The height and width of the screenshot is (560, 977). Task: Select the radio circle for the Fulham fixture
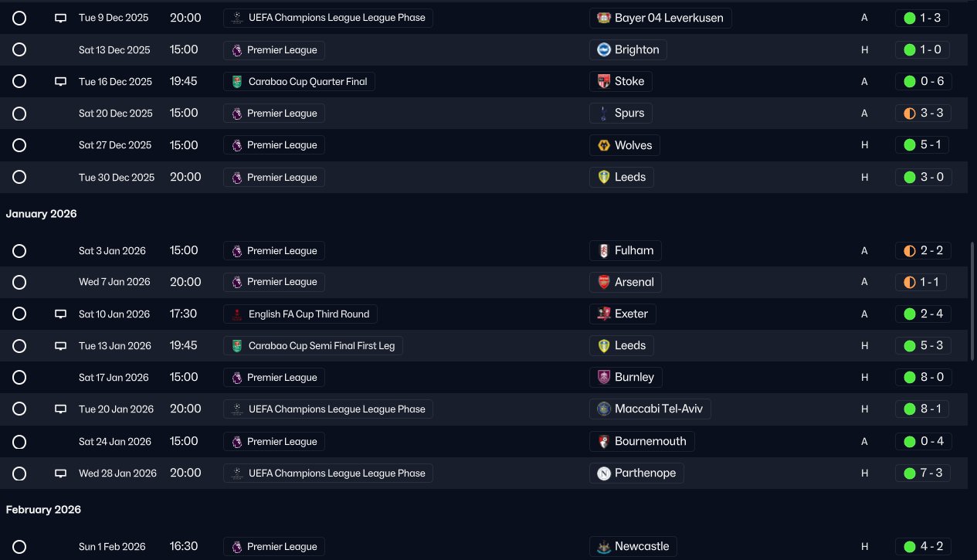(19, 251)
